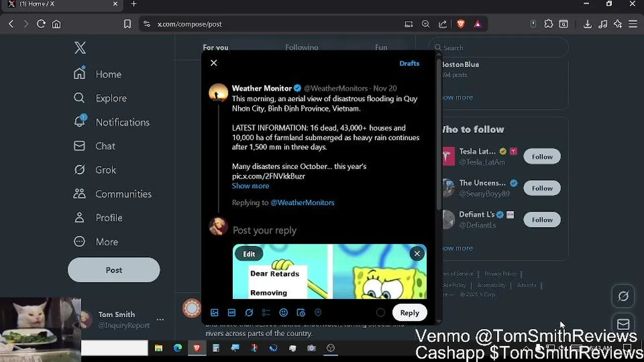Screen dimensions: 644x362
Task: Open the Camera app from taskbar
Action: point(311,348)
